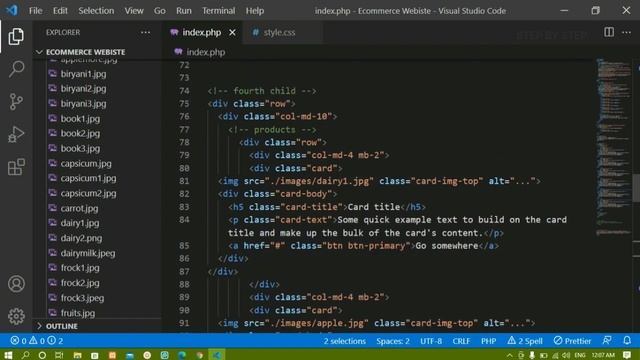640x360 pixels.
Task: Change language mode via PHP
Action: tap(488, 341)
